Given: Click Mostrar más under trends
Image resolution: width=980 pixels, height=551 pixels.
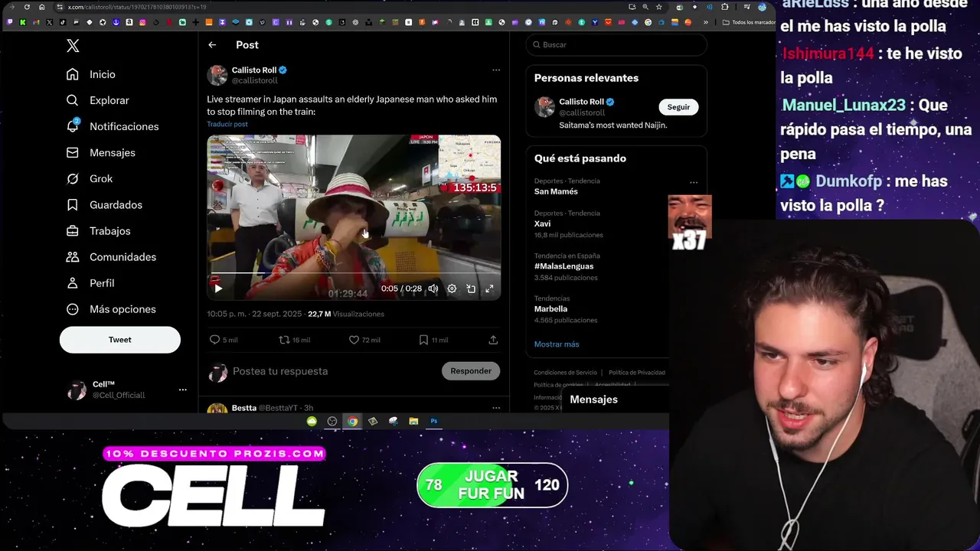Looking at the screenshot, I should [557, 344].
